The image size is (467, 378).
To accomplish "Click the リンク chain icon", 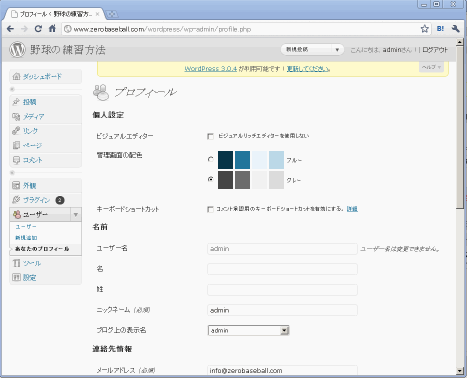I will [16, 131].
